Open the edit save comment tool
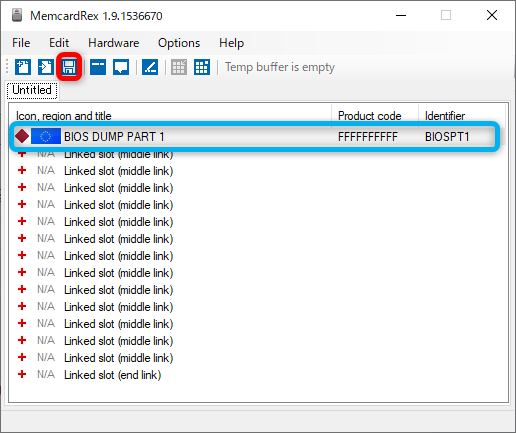 pyautogui.click(x=121, y=67)
